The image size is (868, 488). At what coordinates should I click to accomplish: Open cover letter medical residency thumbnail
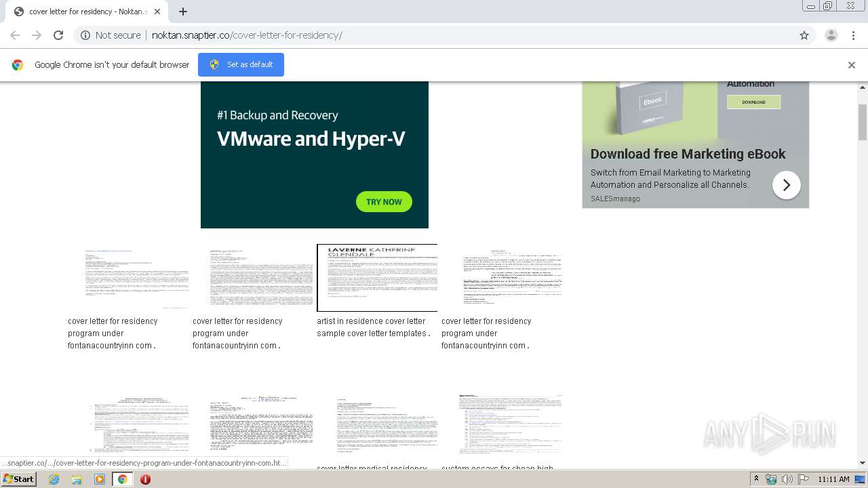[377, 425]
